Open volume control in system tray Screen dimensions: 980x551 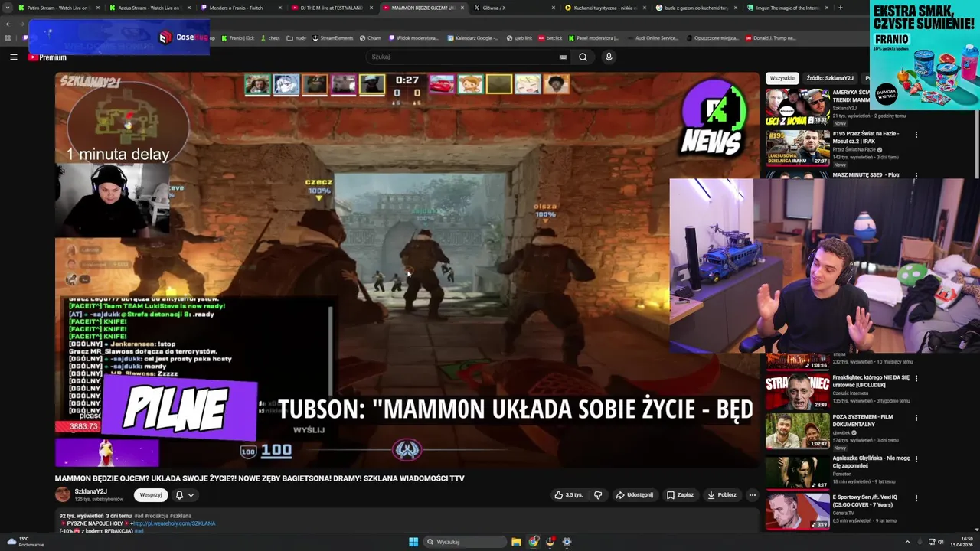tap(941, 542)
